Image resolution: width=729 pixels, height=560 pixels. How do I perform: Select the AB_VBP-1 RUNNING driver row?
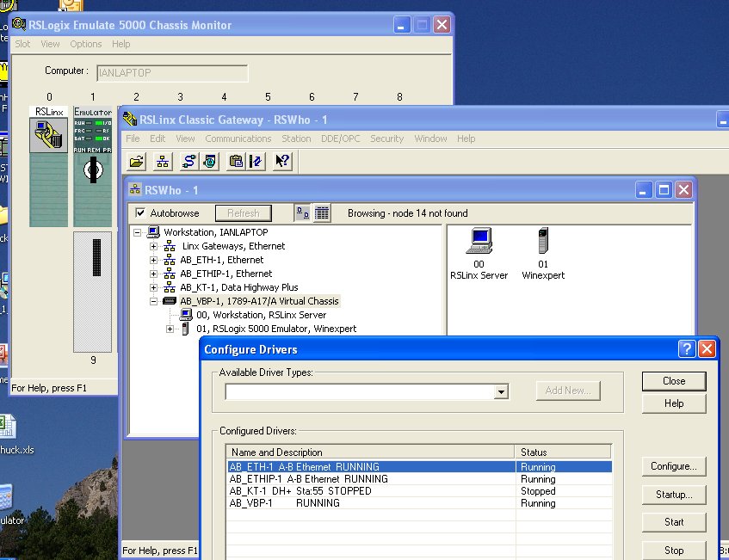click(419, 503)
